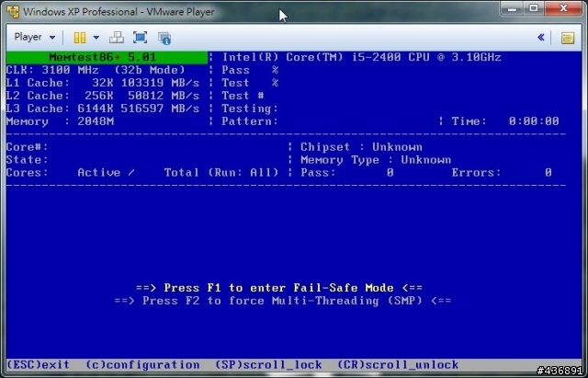Click the L1 Cache 32K line
Image resolution: width=588 pixels, height=378 pixels.
click(x=102, y=83)
